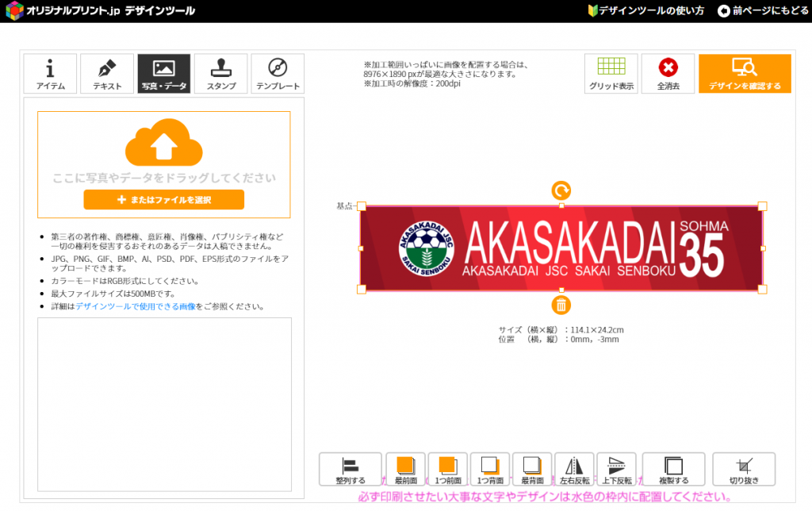The width and height of the screenshot is (812, 511).
Task: Click 左右反転 flip horizontal
Action: pyautogui.click(x=574, y=470)
